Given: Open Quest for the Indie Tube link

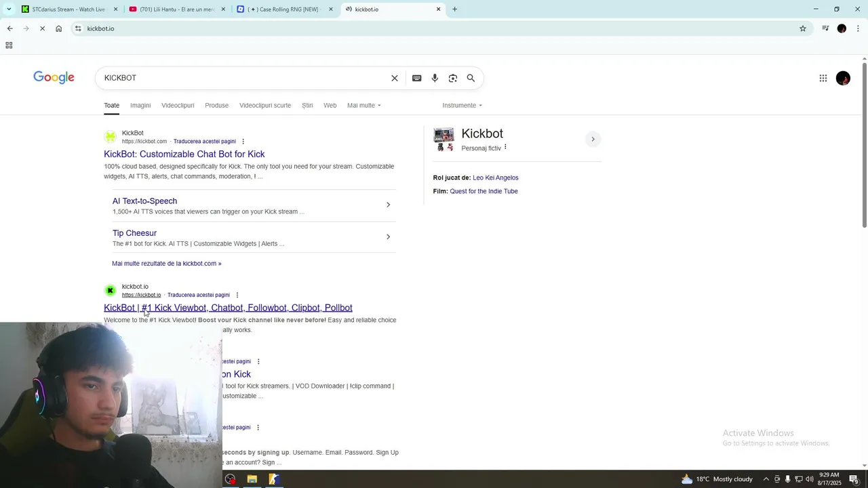Looking at the screenshot, I should (x=484, y=191).
